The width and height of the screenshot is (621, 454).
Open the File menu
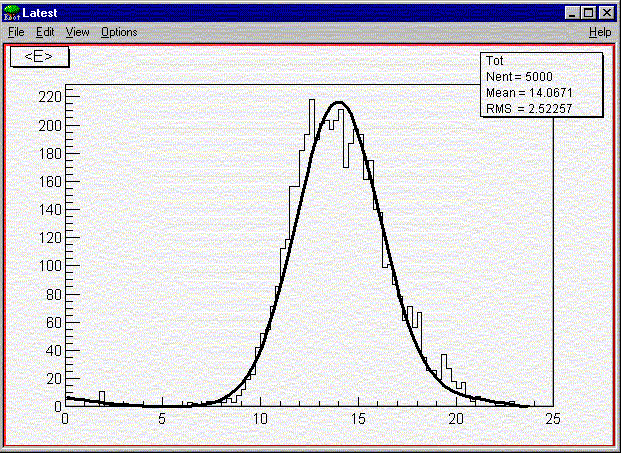click(16, 32)
